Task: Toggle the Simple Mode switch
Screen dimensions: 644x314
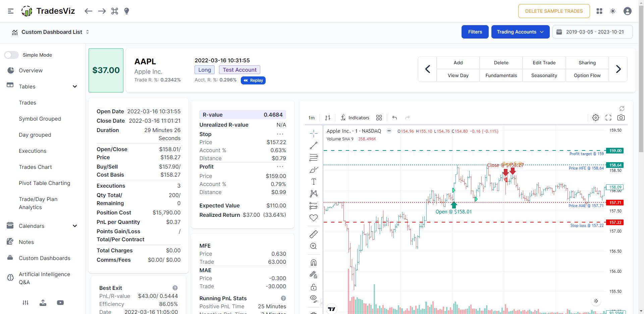Action: click(x=11, y=55)
